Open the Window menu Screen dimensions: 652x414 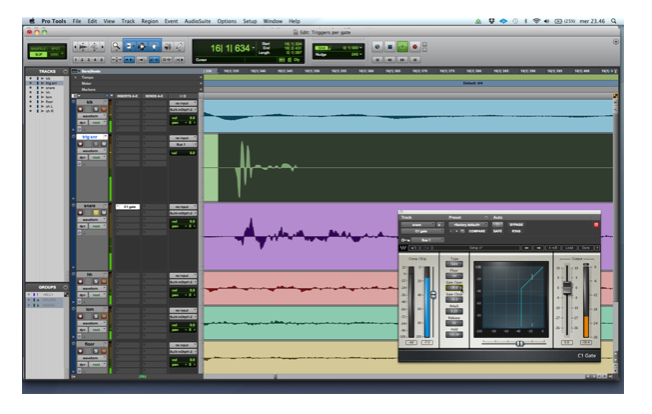click(x=273, y=21)
